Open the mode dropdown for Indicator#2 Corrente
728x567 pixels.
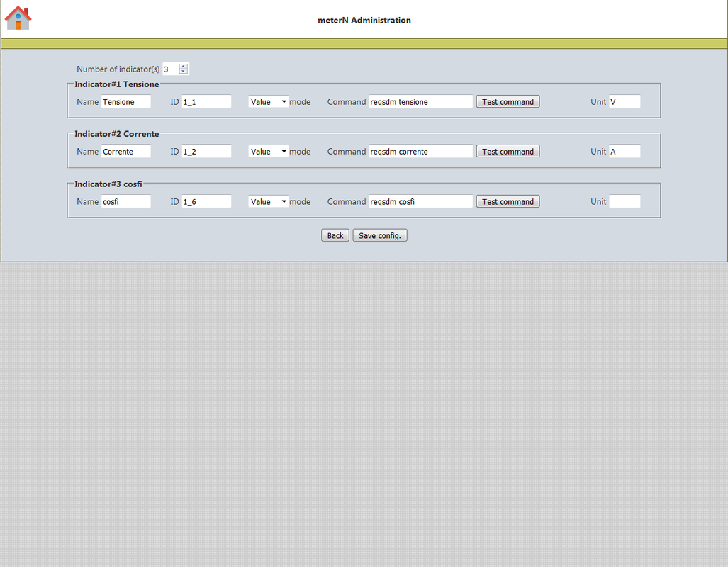pyautogui.click(x=268, y=152)
